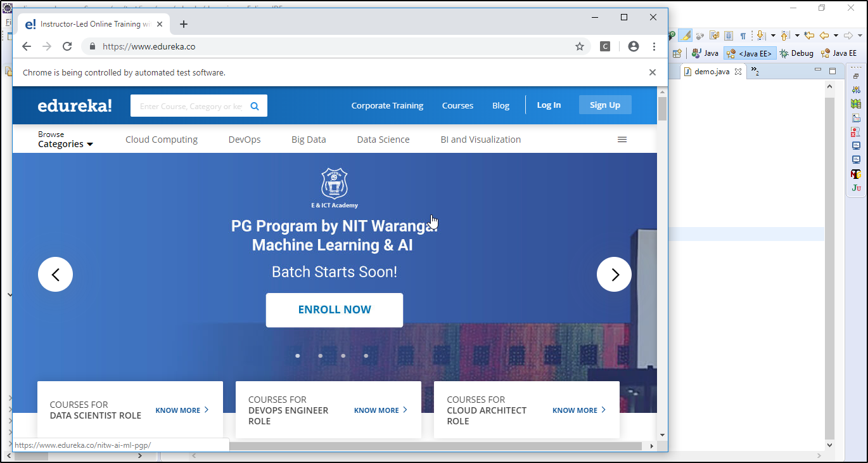
Task: Expand the Browse Categories dropdown
Action: (x=65, y=140)
